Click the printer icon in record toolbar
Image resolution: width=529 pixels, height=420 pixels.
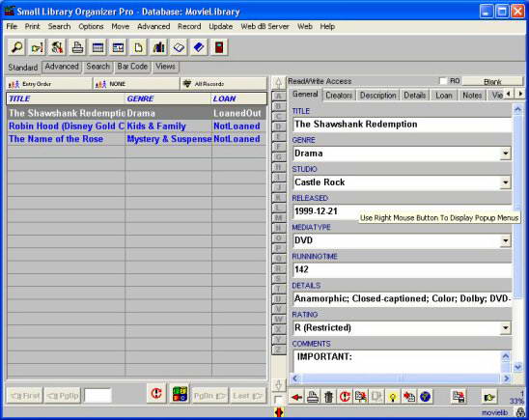point(313,397)
